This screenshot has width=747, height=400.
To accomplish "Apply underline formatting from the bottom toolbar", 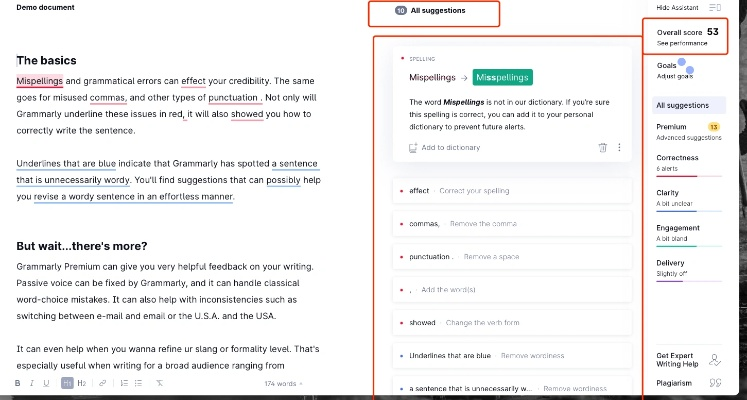I will coord(46,383).
